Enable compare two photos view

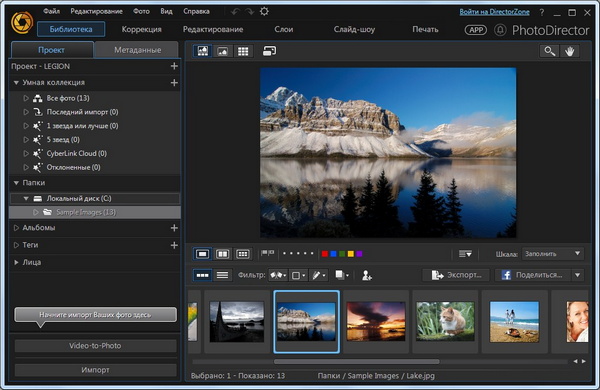point(223,254)
